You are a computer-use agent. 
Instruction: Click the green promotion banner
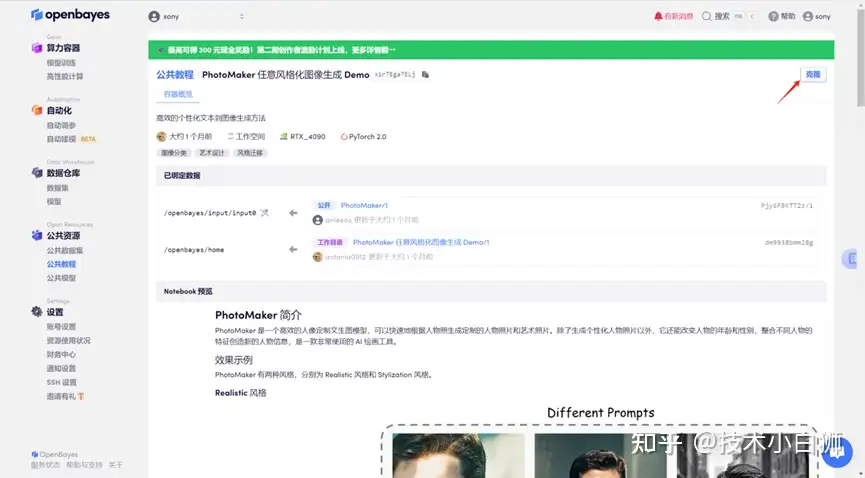[491, 50]
